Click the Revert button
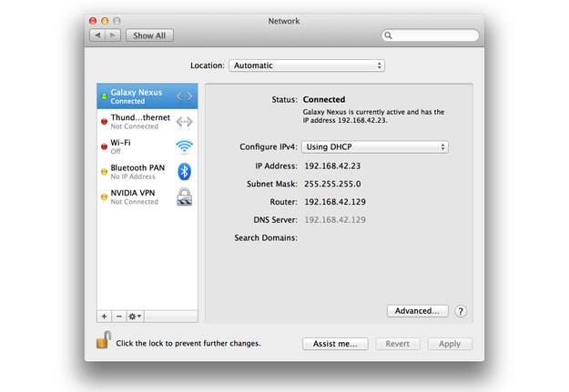Viewport: 569px width, 392px height. coord(397,344)
